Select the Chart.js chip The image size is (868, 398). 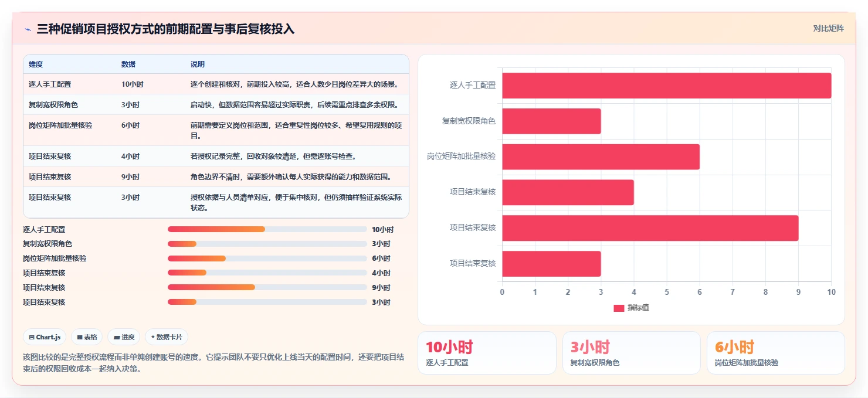[45, 337]
